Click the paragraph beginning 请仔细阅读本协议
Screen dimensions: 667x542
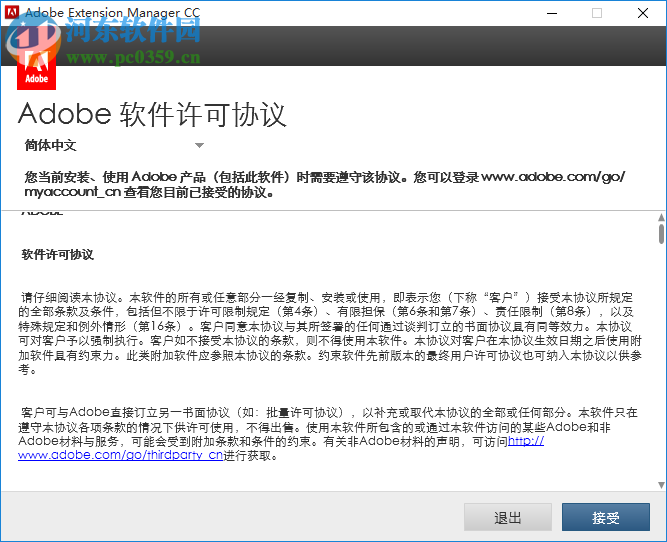pos(330,333)
